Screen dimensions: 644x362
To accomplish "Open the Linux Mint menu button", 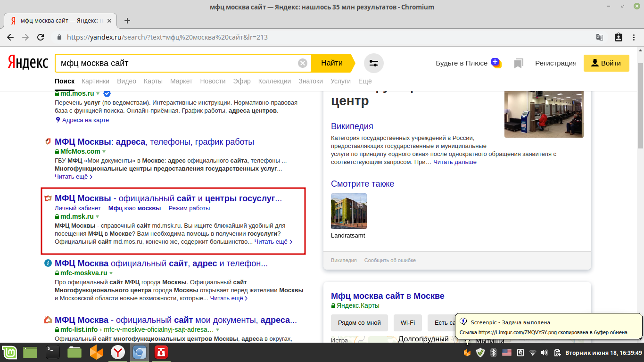I will click(x=9, y=352).
